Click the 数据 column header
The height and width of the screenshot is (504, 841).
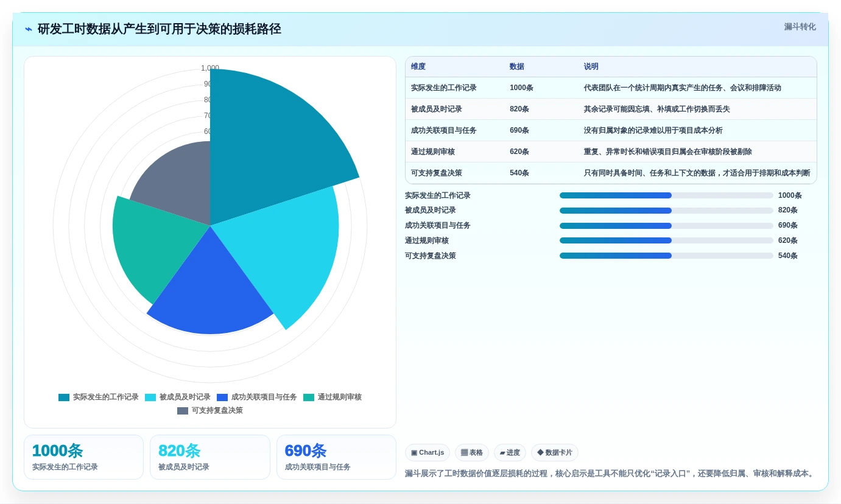pyautogui.click(x=517, y=66)
